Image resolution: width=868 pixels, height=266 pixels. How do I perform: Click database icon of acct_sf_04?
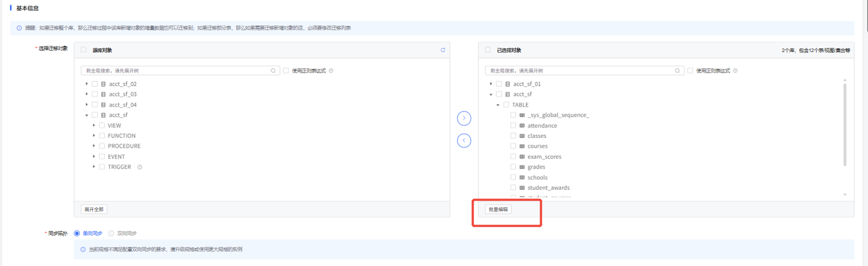point(103,105)
